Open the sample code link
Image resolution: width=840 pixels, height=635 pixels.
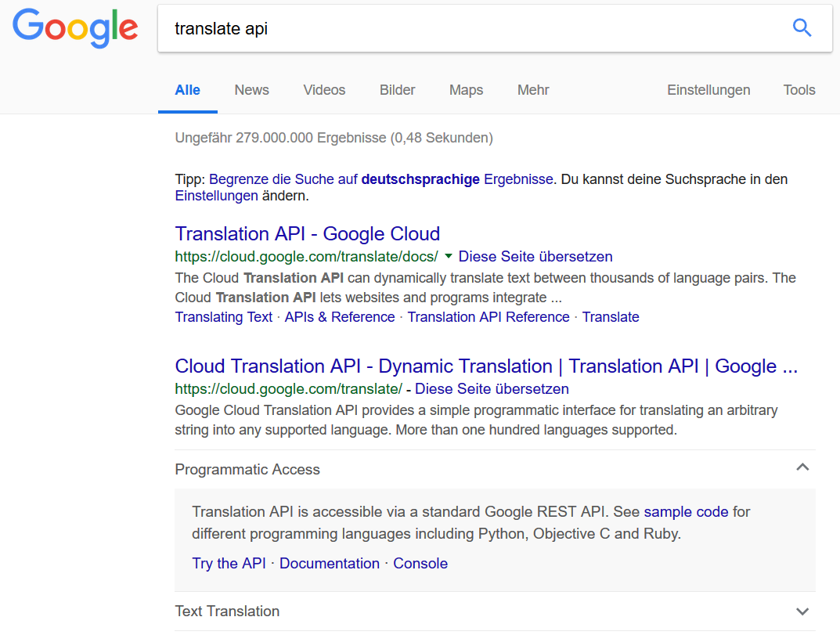tap(686, 511)
